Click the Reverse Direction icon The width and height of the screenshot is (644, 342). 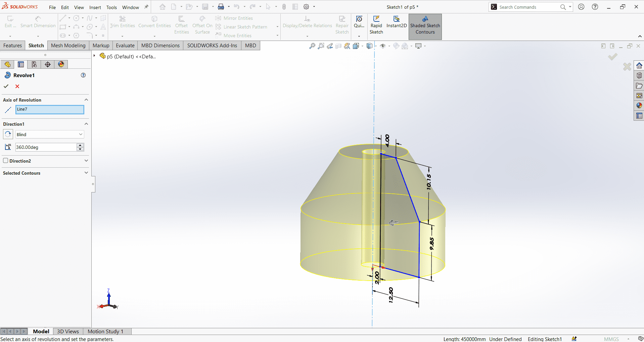[x=8, y=134]
